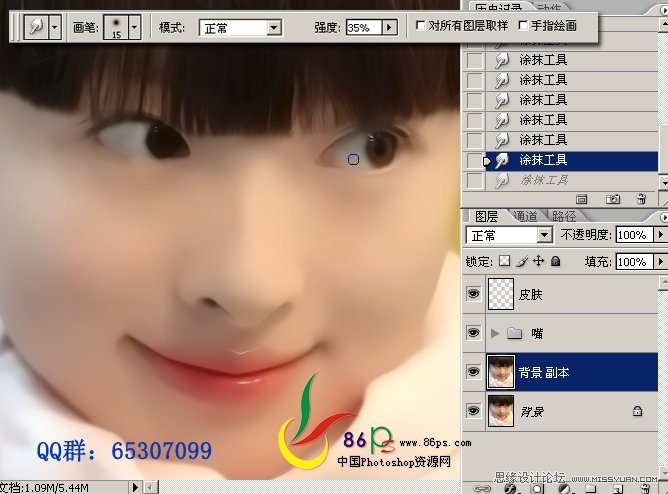The height and width of the screenshot is (494, 668).
Task: Create new fill or adjustment layer icon
Action: [x=564, y=489]
